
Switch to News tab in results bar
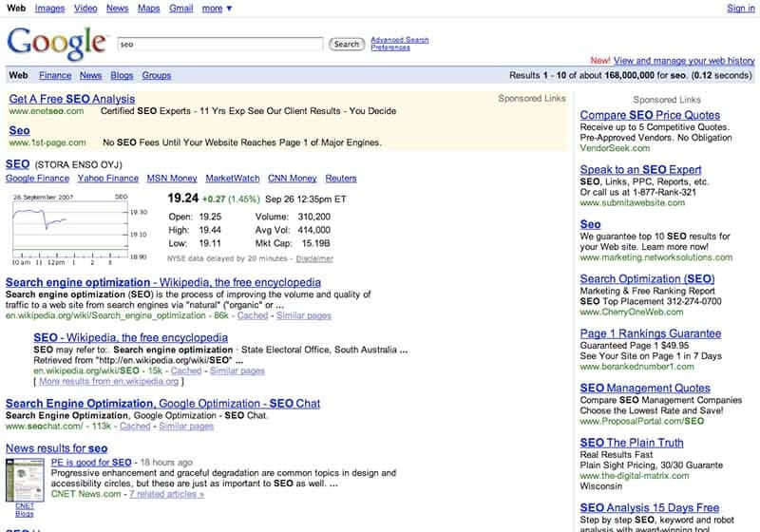(x=90, y=76)
